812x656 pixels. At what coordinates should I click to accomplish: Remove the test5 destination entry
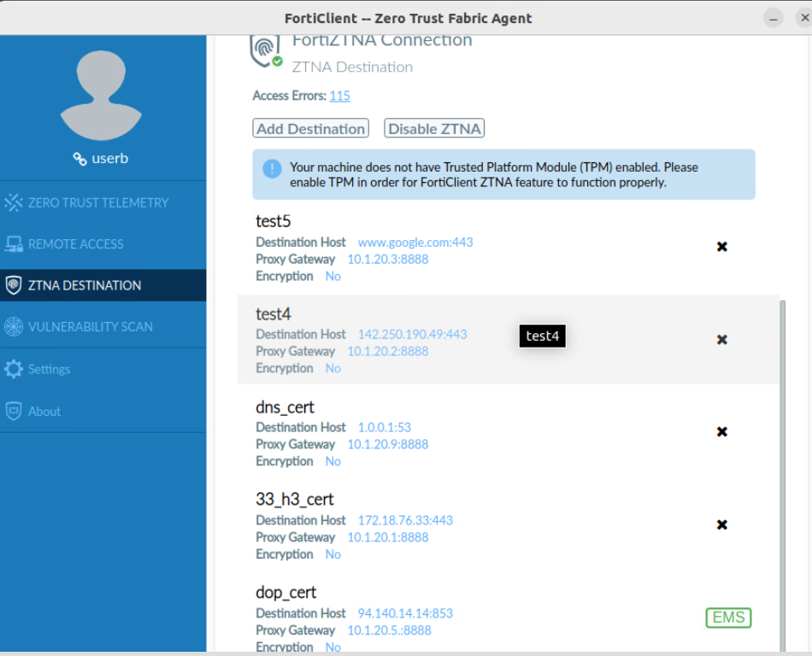721,247
